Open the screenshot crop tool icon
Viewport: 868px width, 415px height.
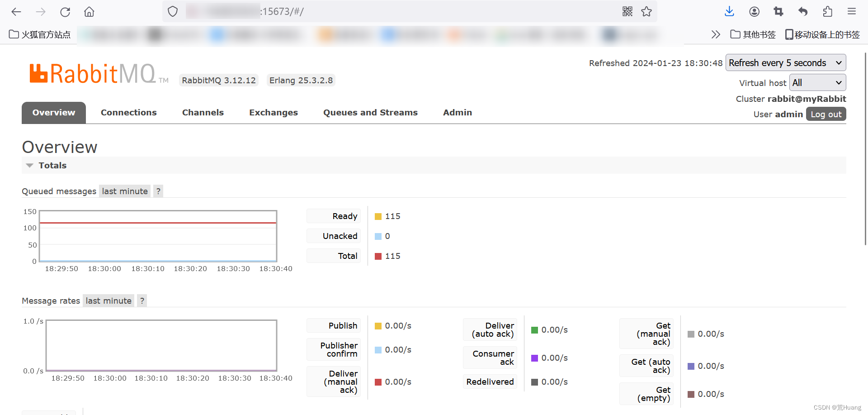pos(778,11)
